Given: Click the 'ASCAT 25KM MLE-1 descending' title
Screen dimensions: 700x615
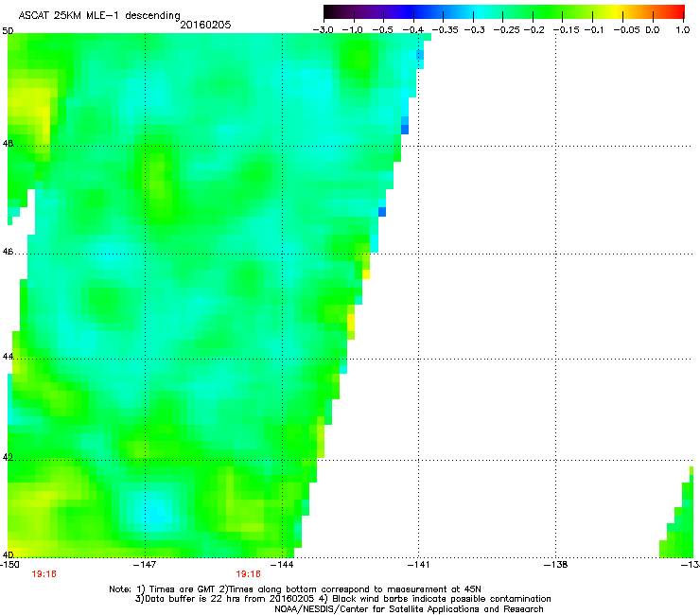Looking at the screenshot, I should (x=99, y=16).
